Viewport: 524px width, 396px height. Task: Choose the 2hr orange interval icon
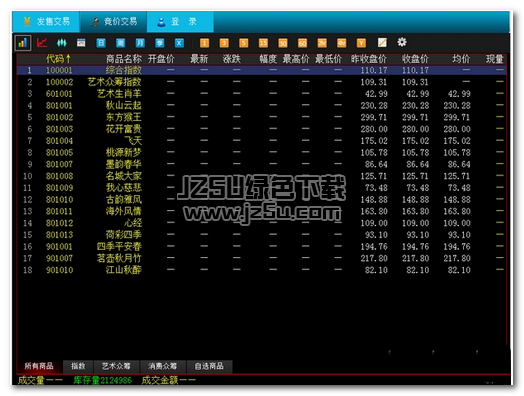[x=322, y=43]
